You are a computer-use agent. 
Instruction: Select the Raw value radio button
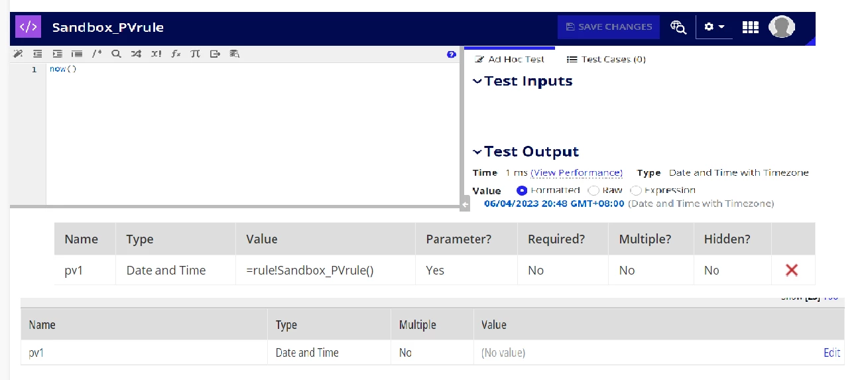point(593,190)
